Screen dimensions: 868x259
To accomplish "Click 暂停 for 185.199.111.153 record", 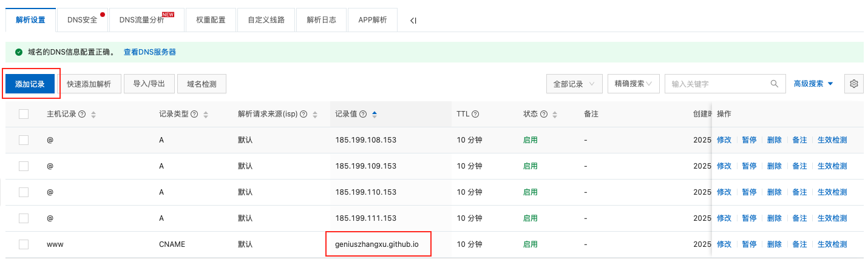I will coord(749,218).
